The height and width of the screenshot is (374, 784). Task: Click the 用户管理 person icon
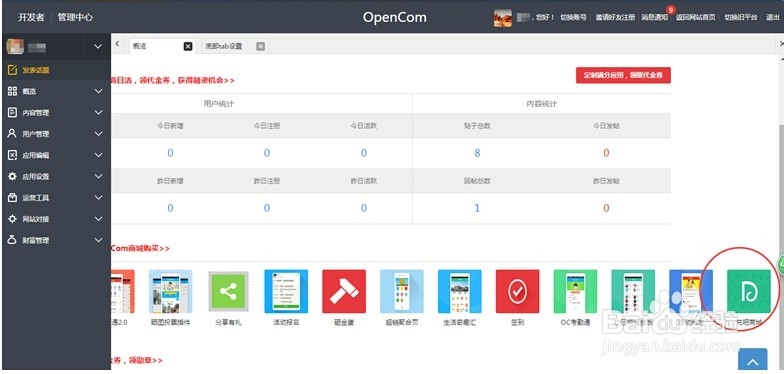[12, 134]
